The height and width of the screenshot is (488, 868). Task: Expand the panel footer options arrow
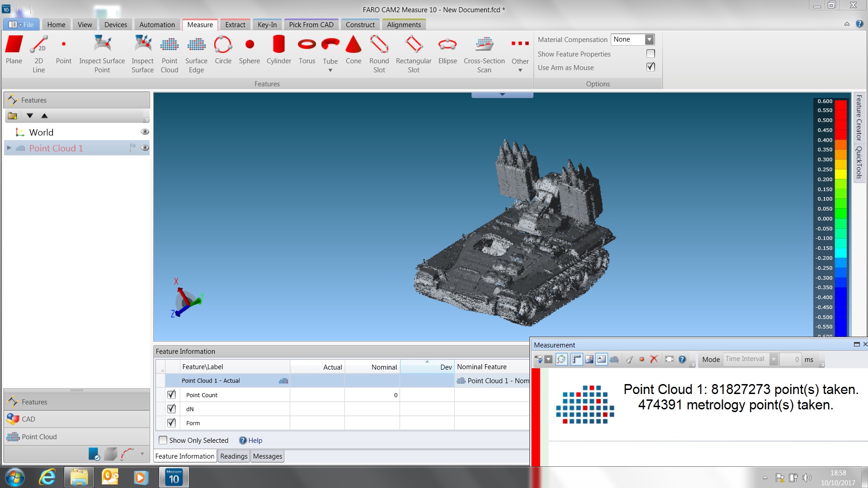coord(142,454)
